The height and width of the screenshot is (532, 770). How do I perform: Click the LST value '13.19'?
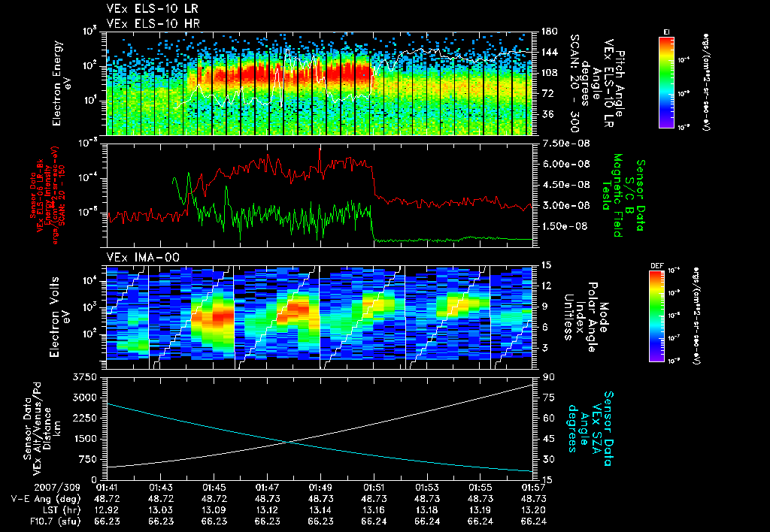click(x=480, y=510)
